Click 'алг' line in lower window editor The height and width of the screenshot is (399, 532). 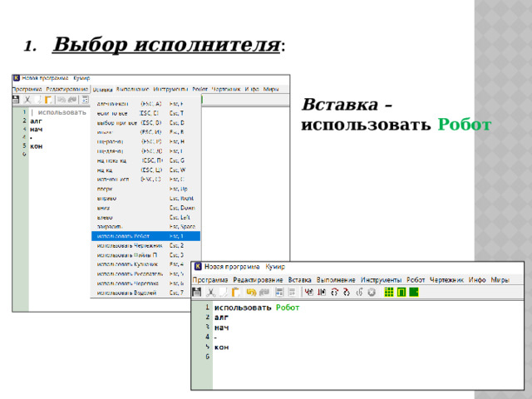(x=221, y=318)
